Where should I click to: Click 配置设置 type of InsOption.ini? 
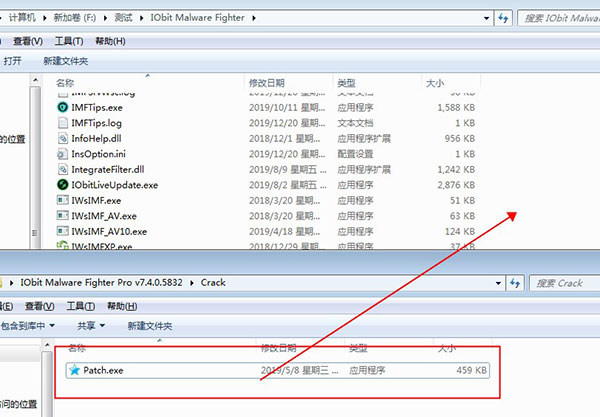(355, 154)
